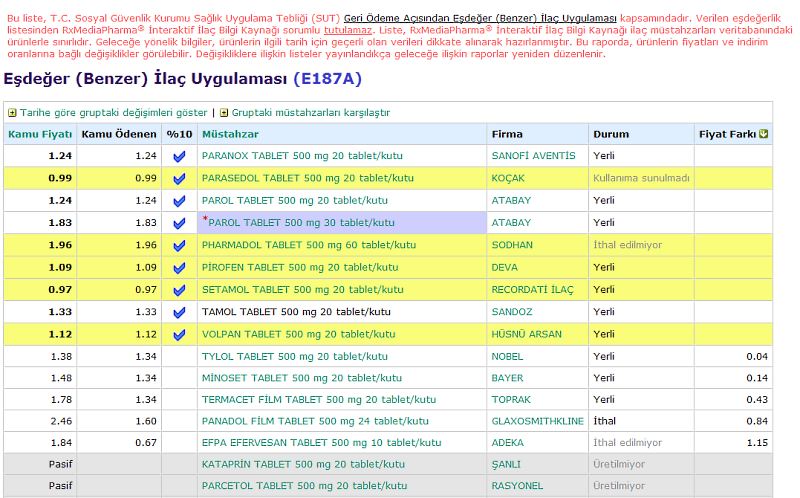Click the icon before 'Gruptaki müstahzarları karşılaştır'
The height and width of the screenshot is (498, 800).
pos(224,113)
